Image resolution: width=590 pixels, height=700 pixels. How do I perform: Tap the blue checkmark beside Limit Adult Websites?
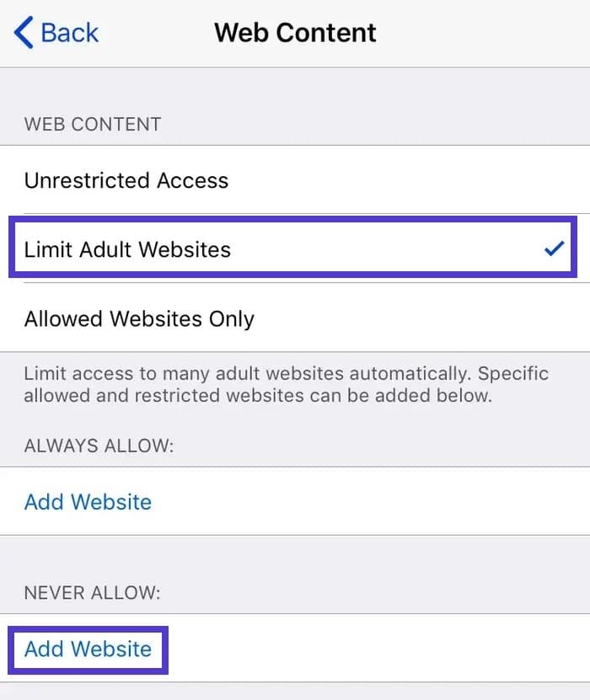click(x=555, y=248)
